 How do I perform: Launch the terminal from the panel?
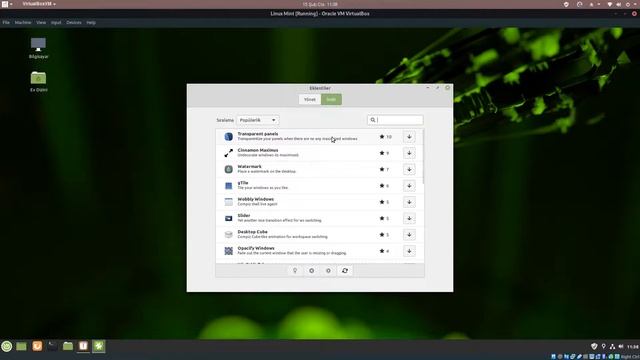[x=52, y=347]
